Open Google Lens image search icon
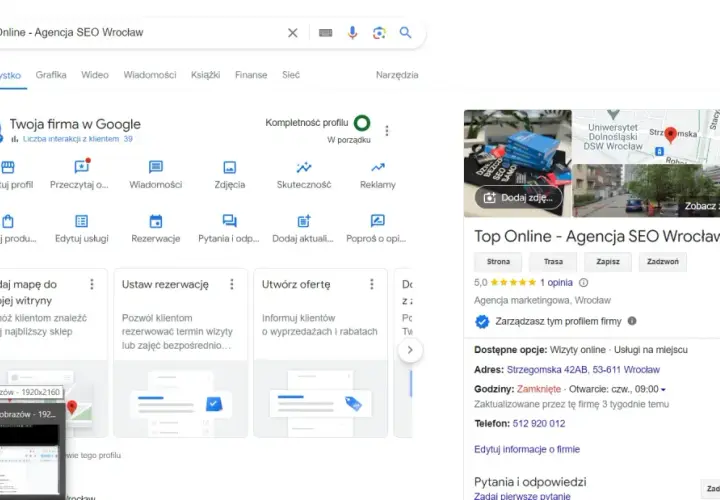The image size is (720, 500). click(379, 33)
